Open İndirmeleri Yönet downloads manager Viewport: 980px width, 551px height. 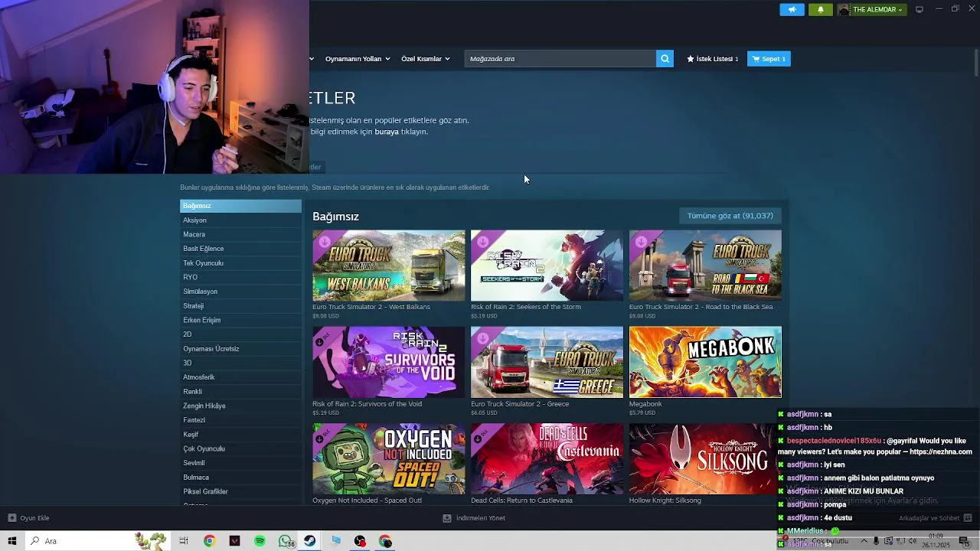point(474,518)
